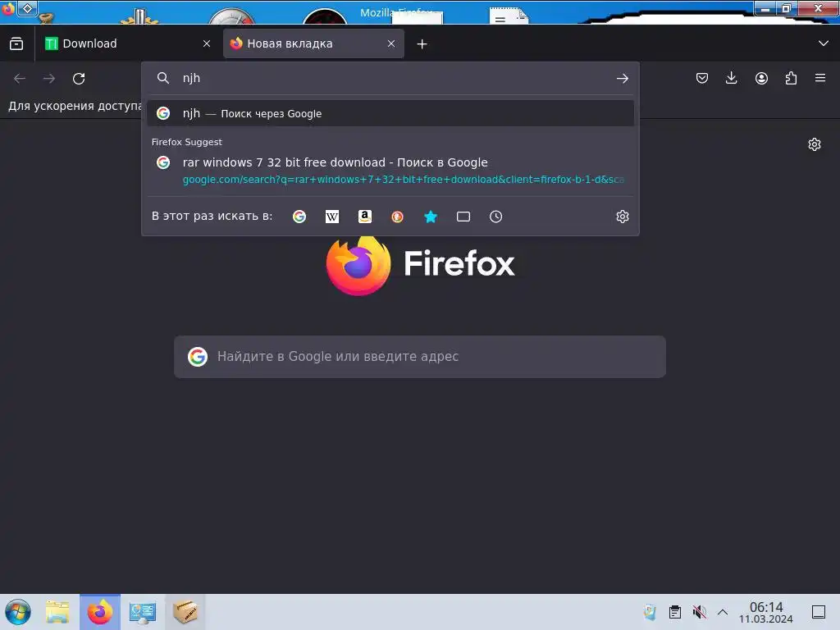Viewport: 840px width, 630px height.
Task: Switch to the Новая вкладка tab
Action: [313, 44]
